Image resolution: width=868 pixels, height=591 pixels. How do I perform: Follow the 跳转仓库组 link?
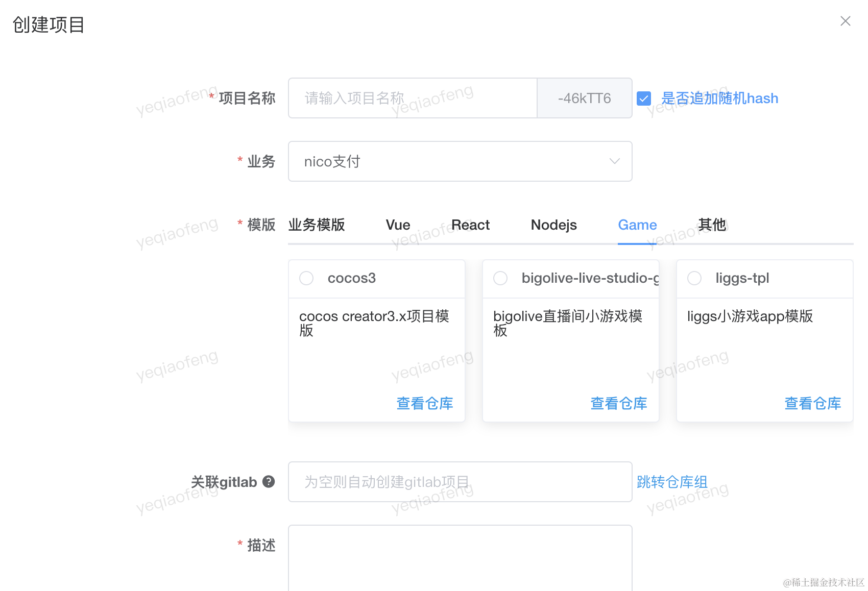pyautogui.click(x=672, y=482)
